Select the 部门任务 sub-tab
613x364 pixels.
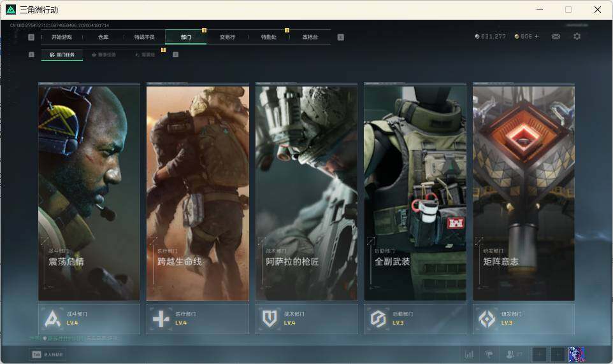click(x=62, y=55)
